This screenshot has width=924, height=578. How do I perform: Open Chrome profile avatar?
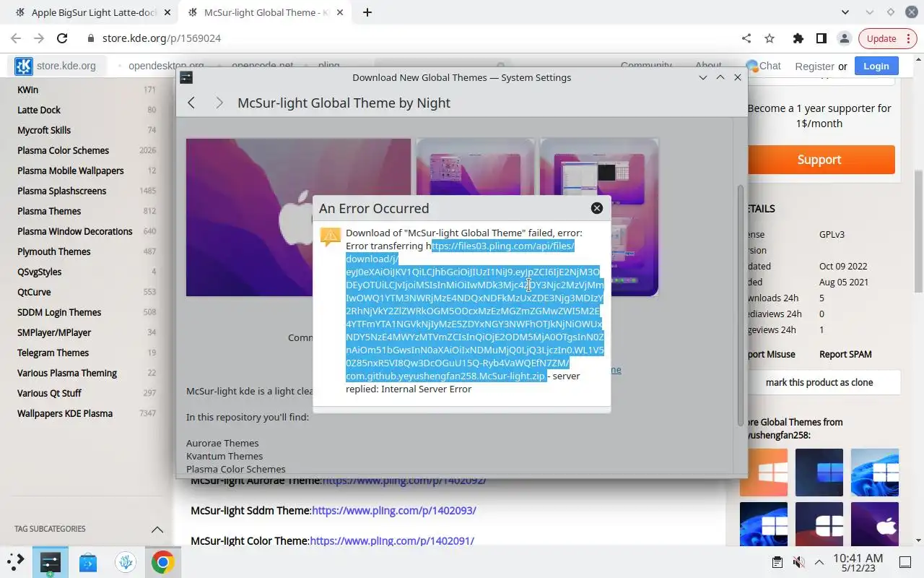pyautogui.click(x=844, y=38)
